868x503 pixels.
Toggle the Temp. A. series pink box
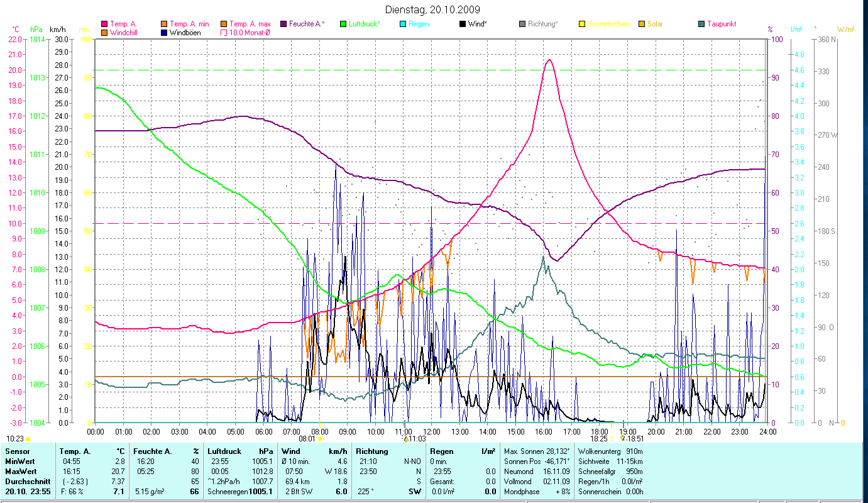[x=104, y=24]
